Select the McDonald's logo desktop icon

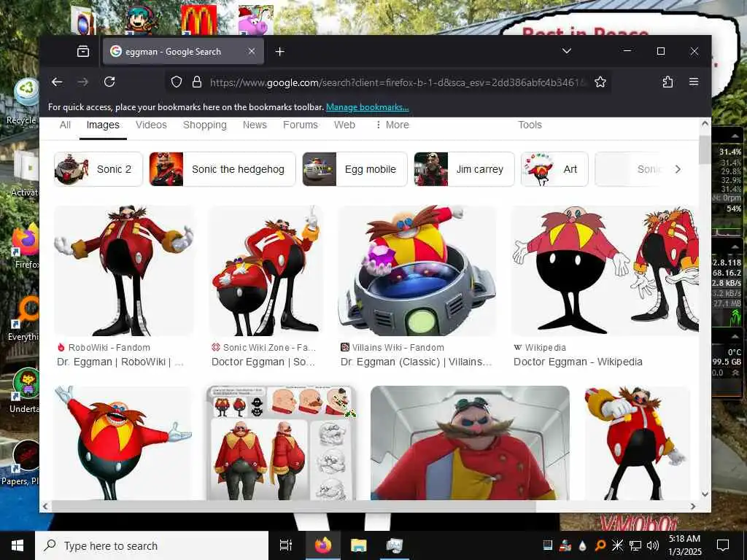[198, 20]
